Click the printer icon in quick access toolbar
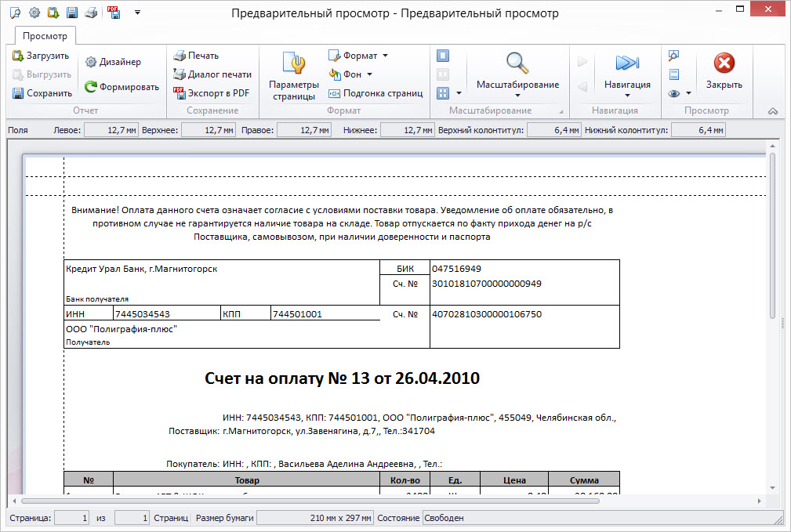The image size is (791, 532). 91,13
